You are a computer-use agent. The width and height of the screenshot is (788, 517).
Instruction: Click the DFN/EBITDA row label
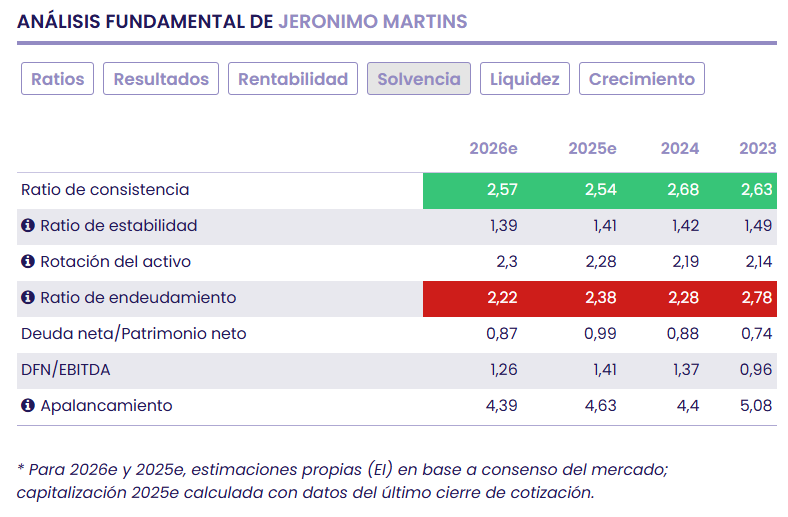click(65, 370)
